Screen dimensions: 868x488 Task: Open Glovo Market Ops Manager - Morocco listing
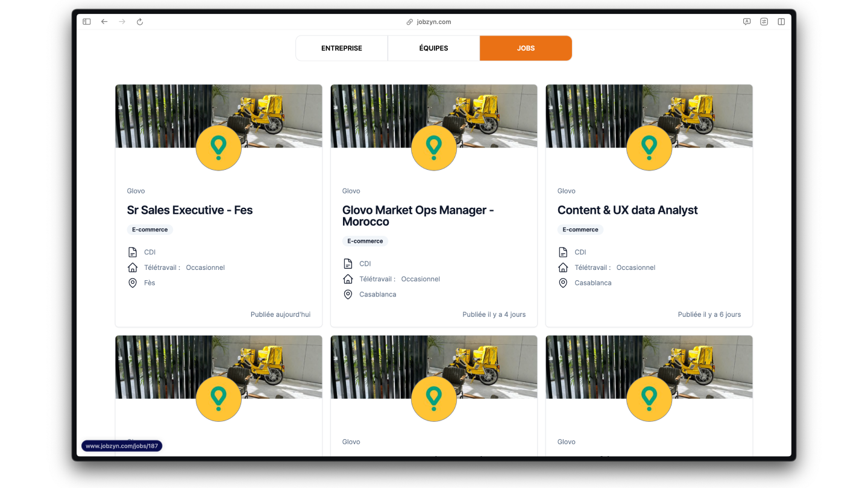(x=418, y=216)
